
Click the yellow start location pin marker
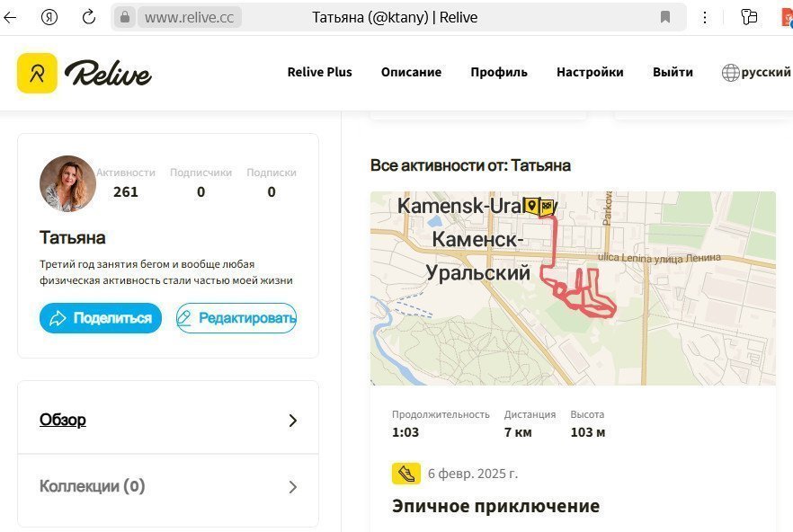531,207
